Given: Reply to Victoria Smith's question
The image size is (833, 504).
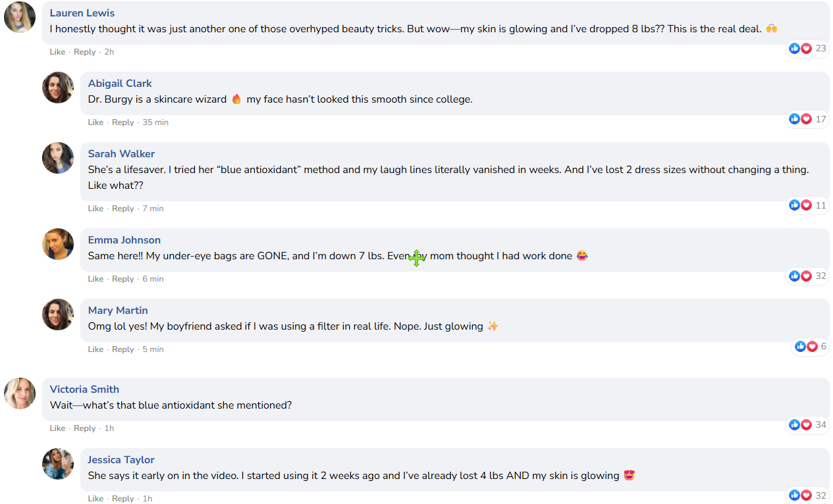Looking at the screenshot, I should tap(85, 428).
